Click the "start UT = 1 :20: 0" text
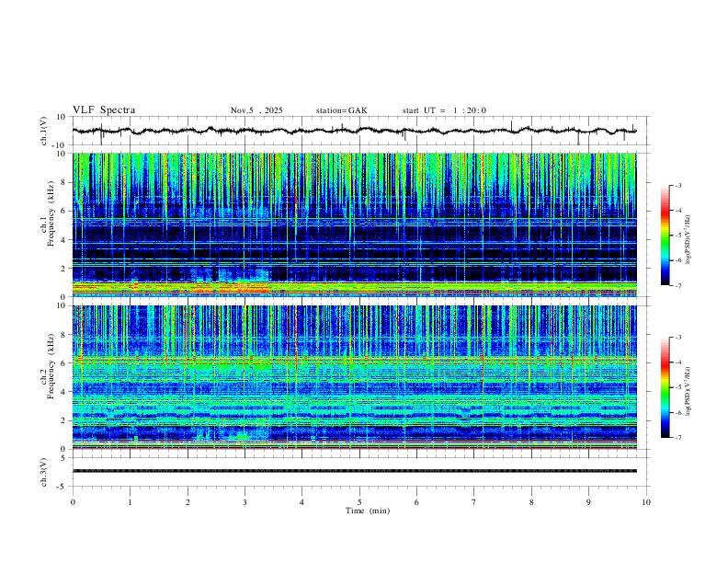 click(x=444, y=110)
